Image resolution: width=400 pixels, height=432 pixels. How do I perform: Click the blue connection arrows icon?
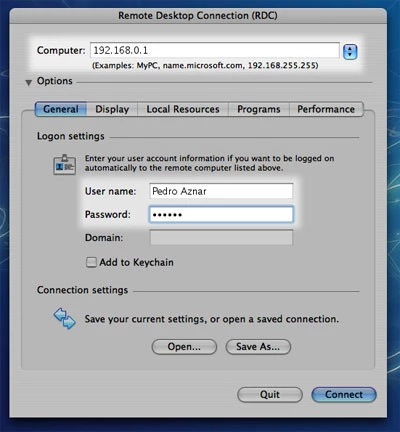(x=65, y=319)
